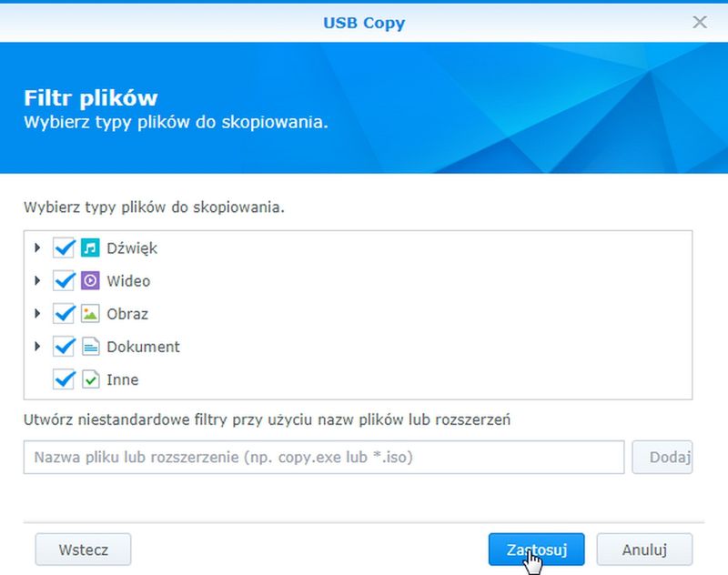
Task: Click the Inne file icon
Action: pos(90,379)
